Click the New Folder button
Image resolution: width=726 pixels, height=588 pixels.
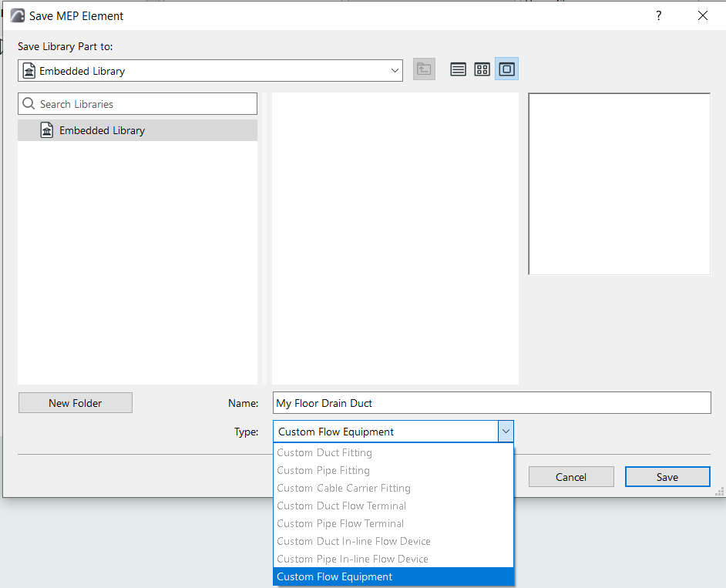pos(76,403)
